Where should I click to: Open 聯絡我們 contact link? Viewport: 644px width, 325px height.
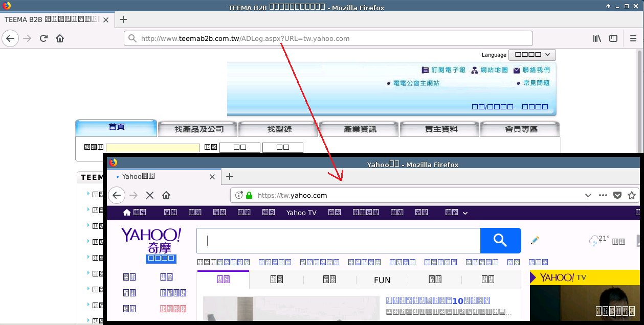(x=531, y=70)
